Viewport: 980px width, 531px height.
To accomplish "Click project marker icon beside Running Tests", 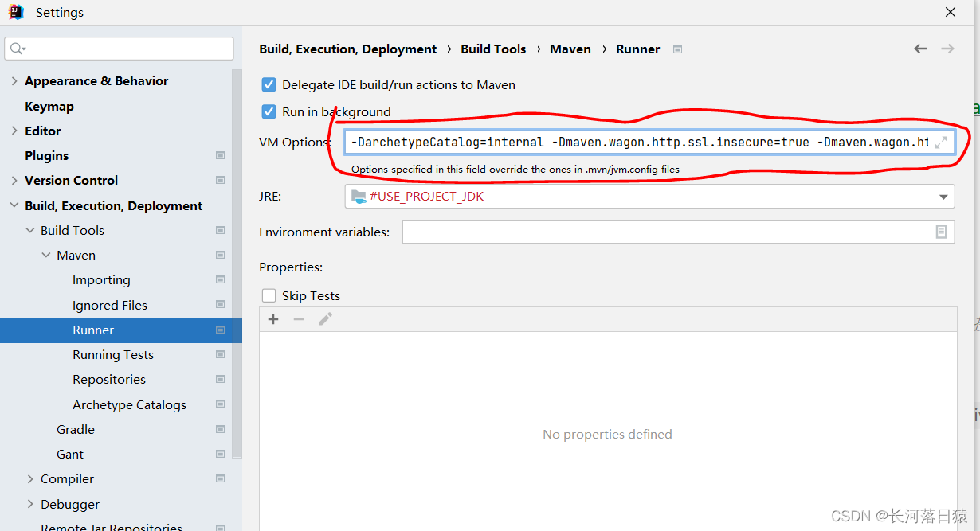I will pyautogui.click(x=221, y=355).
